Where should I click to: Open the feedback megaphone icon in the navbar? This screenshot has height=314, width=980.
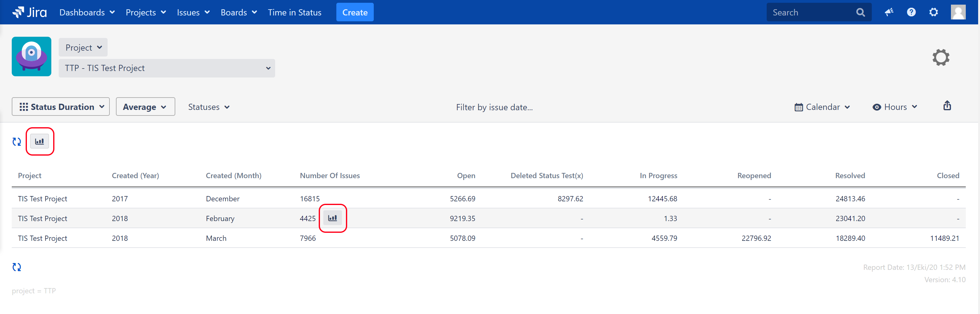(x=889, y=13)
